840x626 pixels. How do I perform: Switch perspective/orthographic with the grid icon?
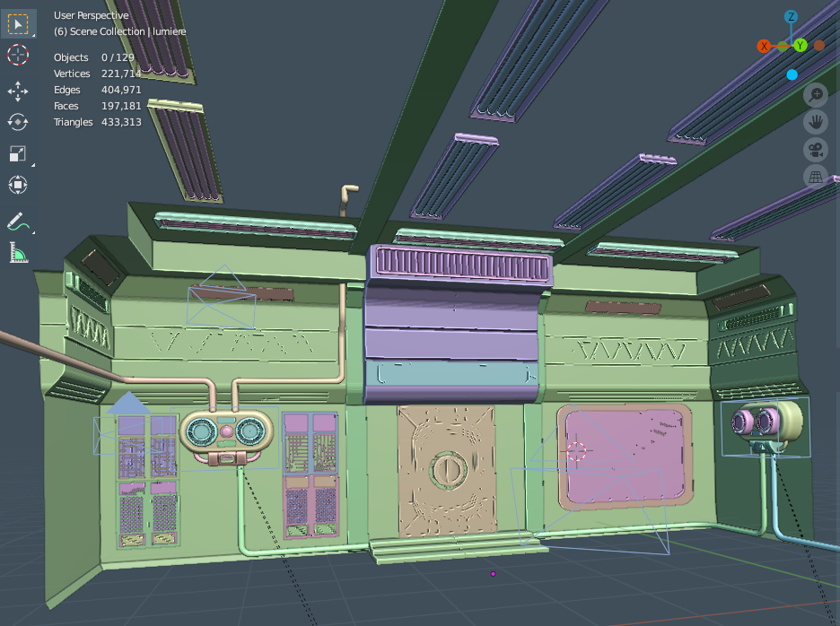pyautogui.click(x=816, y=177)
